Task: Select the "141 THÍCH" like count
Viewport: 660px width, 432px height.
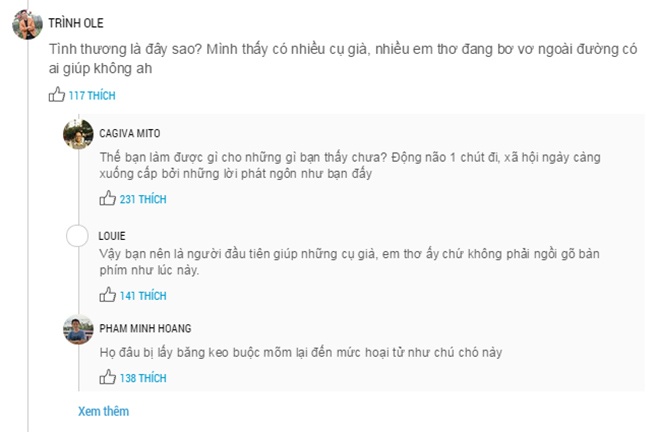Action: pos(143,296)
